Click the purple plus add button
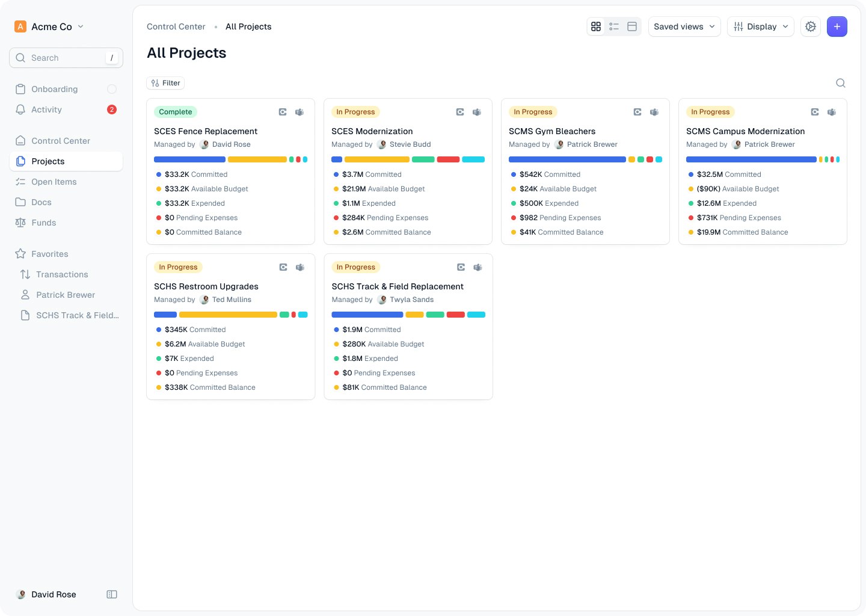866x616 pixels. coord(837,26)
